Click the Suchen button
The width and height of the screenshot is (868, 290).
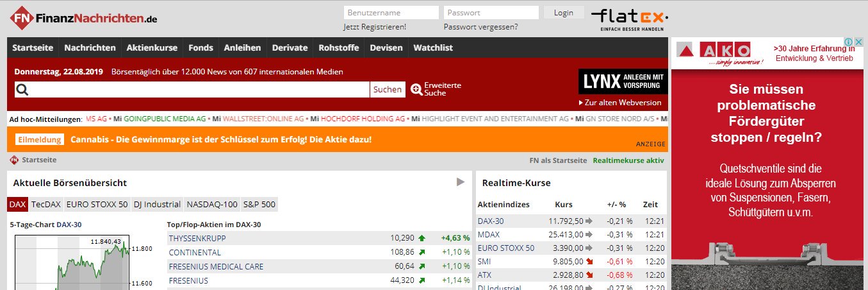coord(388,89)
